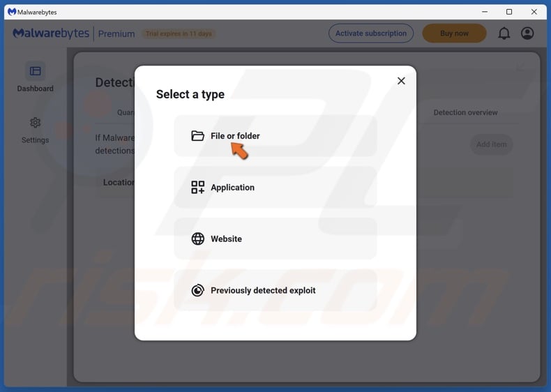The image size is (551, 392).
Task: Open the Settings gear in sidebar
Action: [35, 123]
